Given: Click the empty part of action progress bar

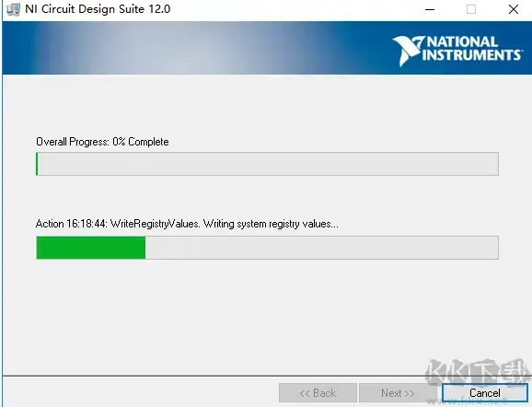Looking at the screenshot, I should coord(321,248).
